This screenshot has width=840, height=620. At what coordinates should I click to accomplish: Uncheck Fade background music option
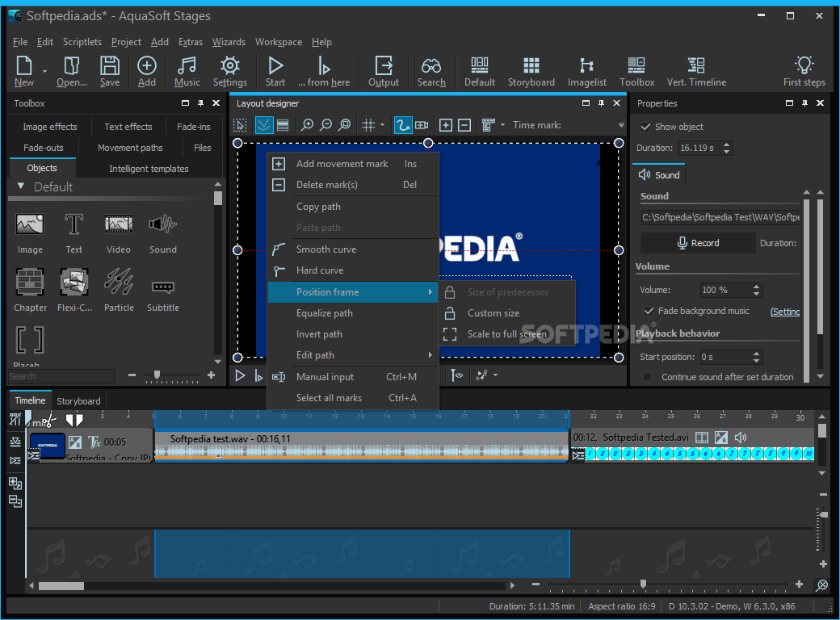pyautogui.click(x=648, y=311)
